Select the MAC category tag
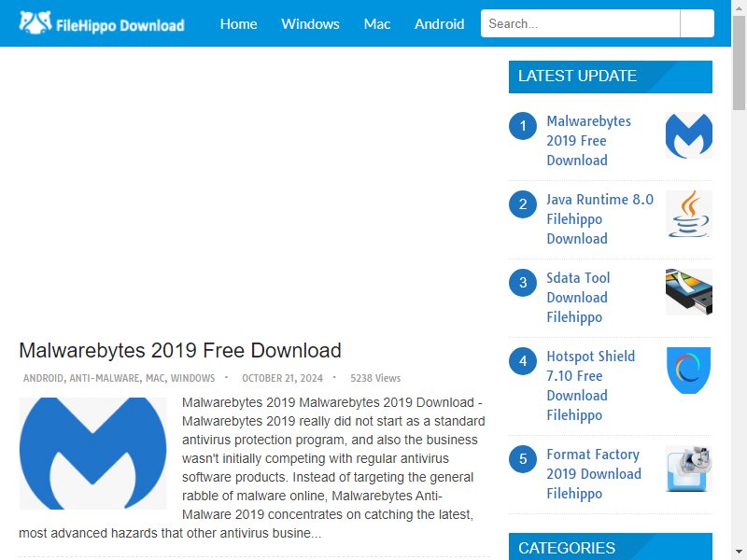Screen dimensions: 747x560 [x=155, y=378]
